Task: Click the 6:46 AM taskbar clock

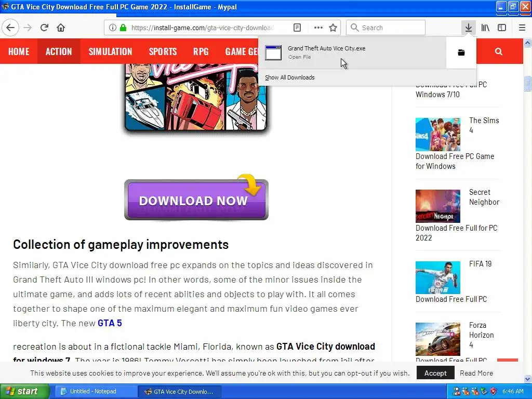Action: (513, 391)
